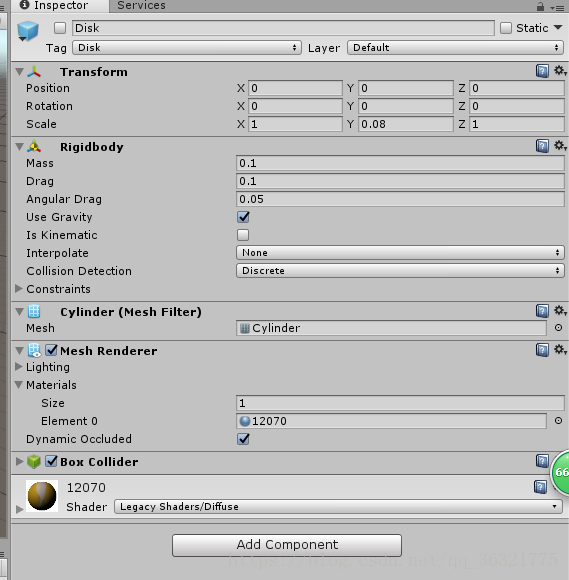Switch to the Services tab
The image size is (569, 580).
pos(141,6)
